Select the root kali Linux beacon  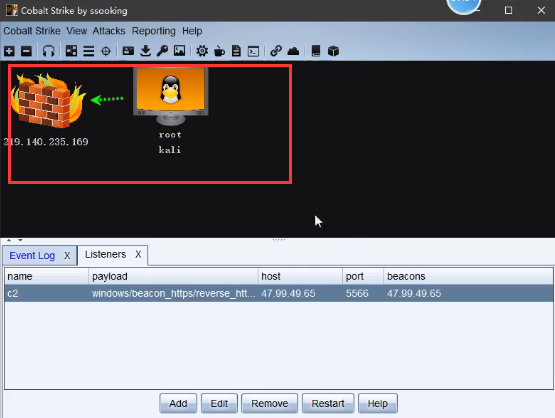click(171, 96)
